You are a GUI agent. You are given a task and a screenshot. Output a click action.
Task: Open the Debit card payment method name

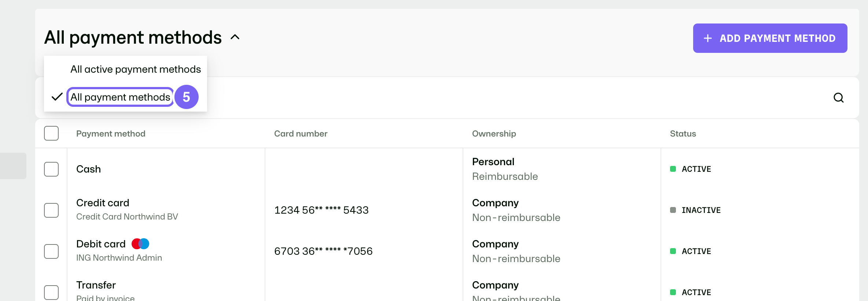[101, 244]
